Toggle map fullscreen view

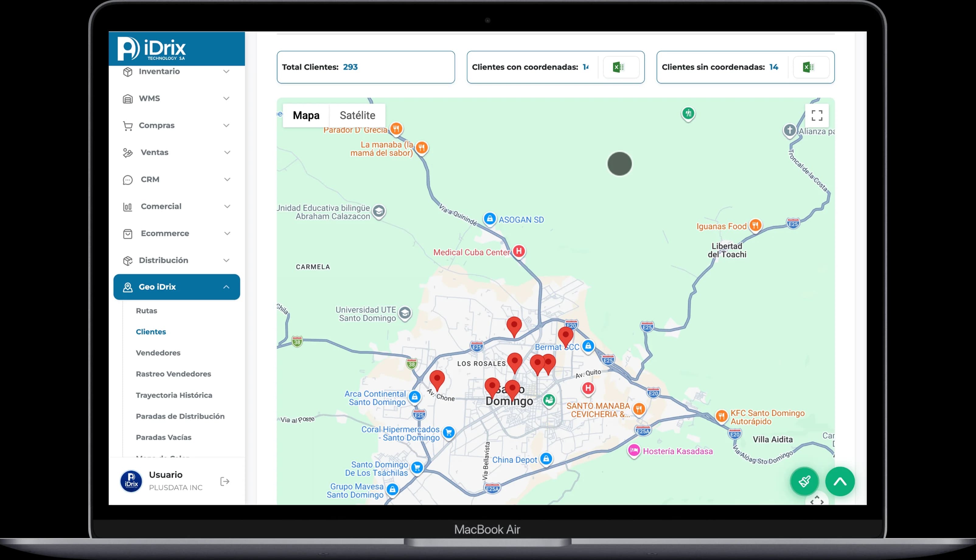coord(817,116)
